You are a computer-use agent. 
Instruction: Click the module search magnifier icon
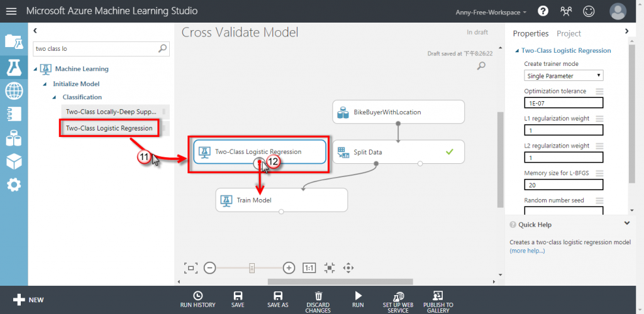(x=163, y=48)
